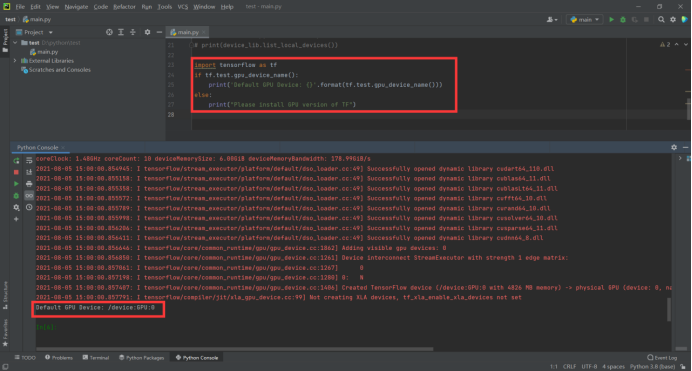Viewport: 692px width, 371px height.
Task: Collapse all in Project panel
Action: [x=132, y=32]
